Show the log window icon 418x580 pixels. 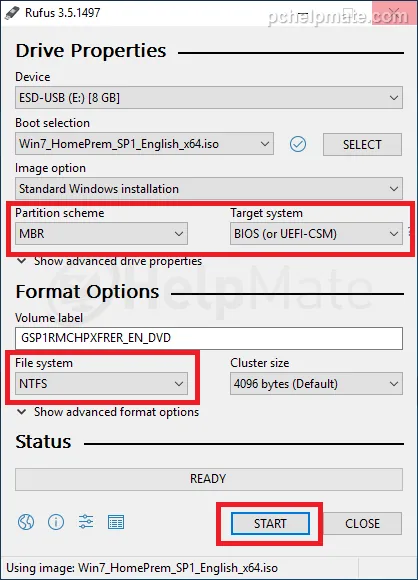116,522
